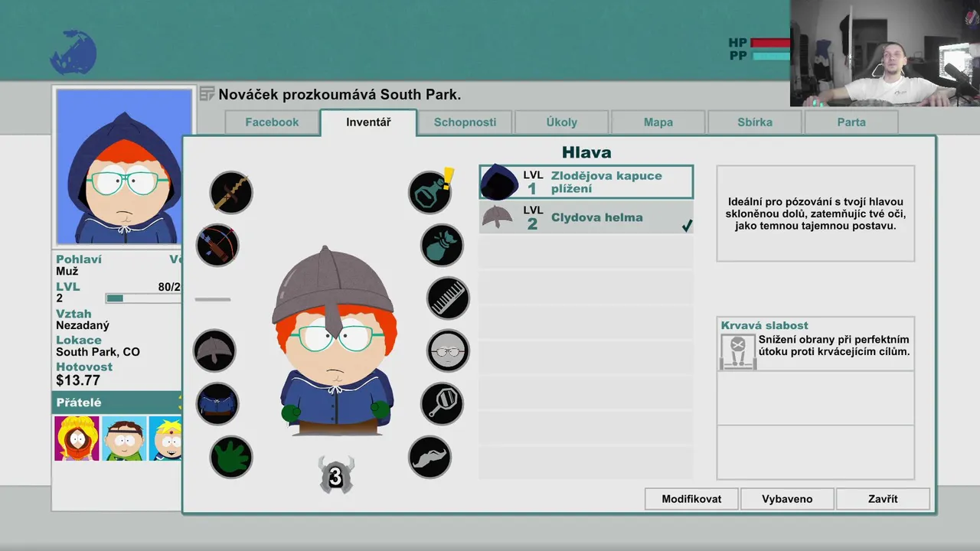Image resolution: width=980 pixels, height=551 pixels.
Task: Click the armor rating badge showing 3
Action: pyautogui.click(x=336, y=475)
